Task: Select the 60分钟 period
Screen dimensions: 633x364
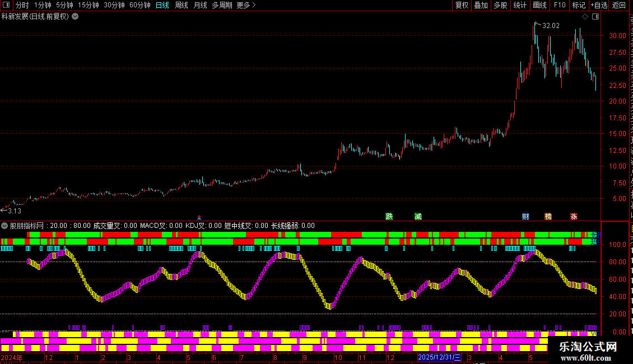Action: pyautogui.click(x=140, y=5)
